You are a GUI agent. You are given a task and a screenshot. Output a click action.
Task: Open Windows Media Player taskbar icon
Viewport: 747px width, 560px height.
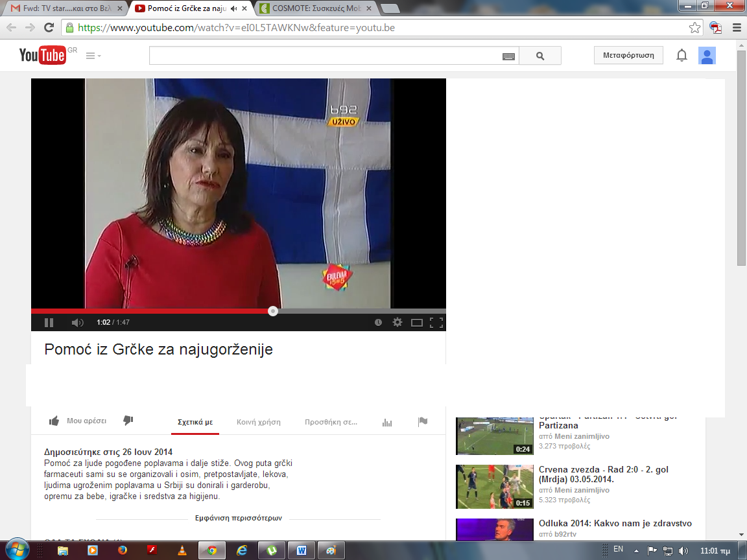[x=93, y=551]
